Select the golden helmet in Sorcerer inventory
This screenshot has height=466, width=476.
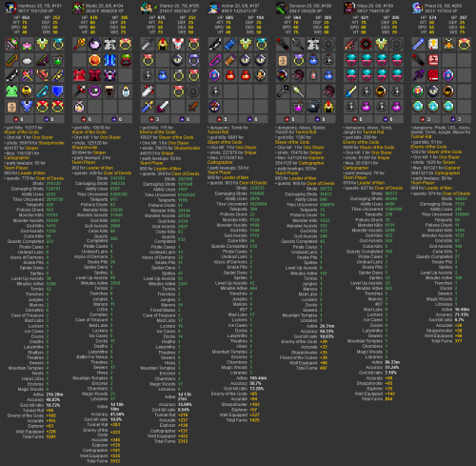(328, 107)
